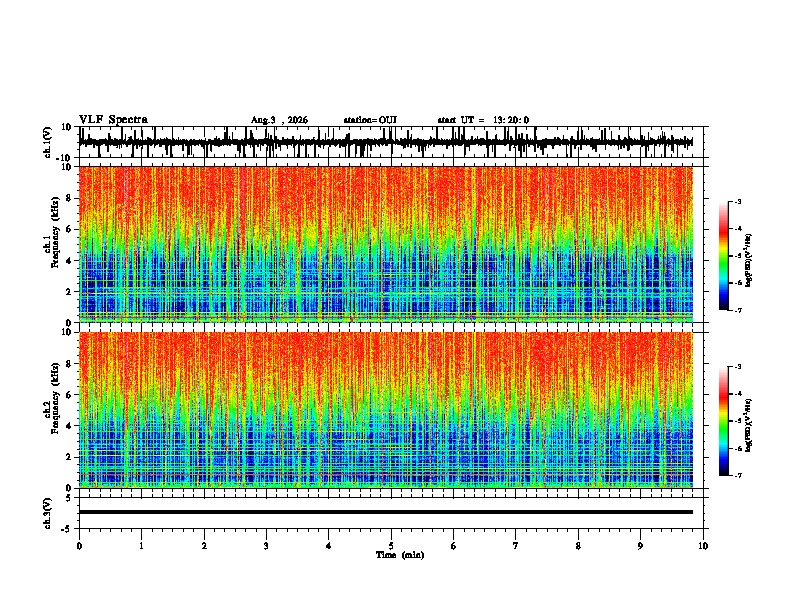The height and width of the screenshot is (612, 792).
Task: Click the time axis tick label '2'
Action: click(x=204, y=546)
